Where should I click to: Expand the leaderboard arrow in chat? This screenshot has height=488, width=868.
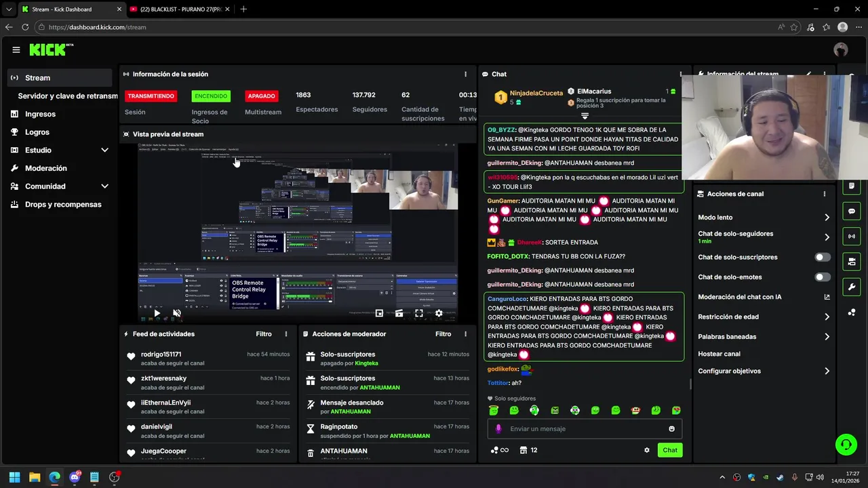coord(585,117)
